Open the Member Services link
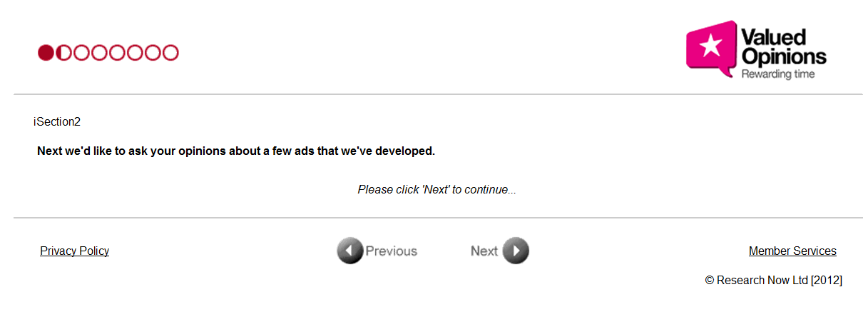 click(792, 251)
